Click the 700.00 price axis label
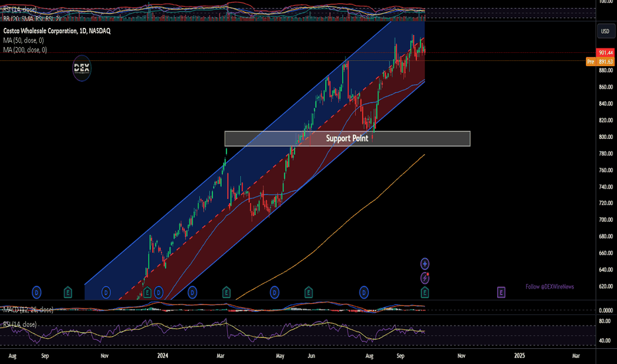 coord(606,220)
